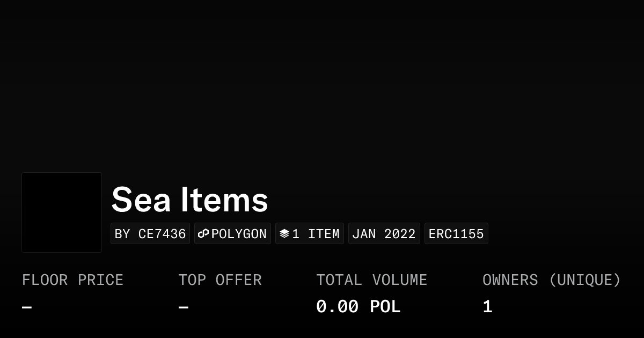Select the ERC1155 token standard badge
The image size is (644, 338).
pos(456,234)
